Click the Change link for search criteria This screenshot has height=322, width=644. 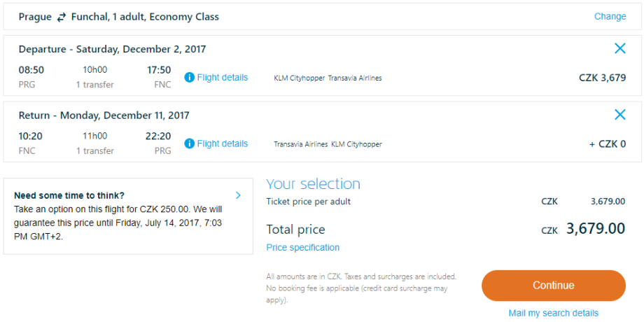[610, 16]
